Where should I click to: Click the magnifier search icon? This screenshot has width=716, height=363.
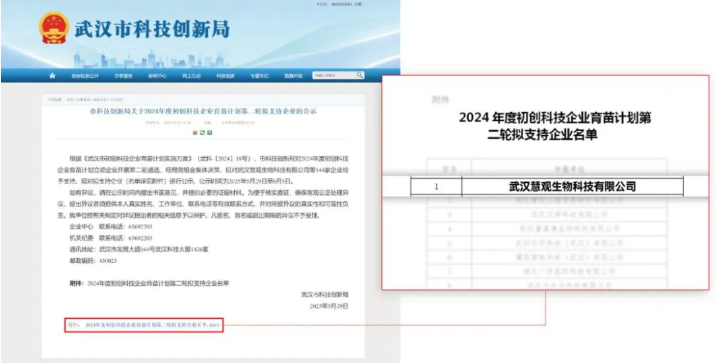[359, 75]
